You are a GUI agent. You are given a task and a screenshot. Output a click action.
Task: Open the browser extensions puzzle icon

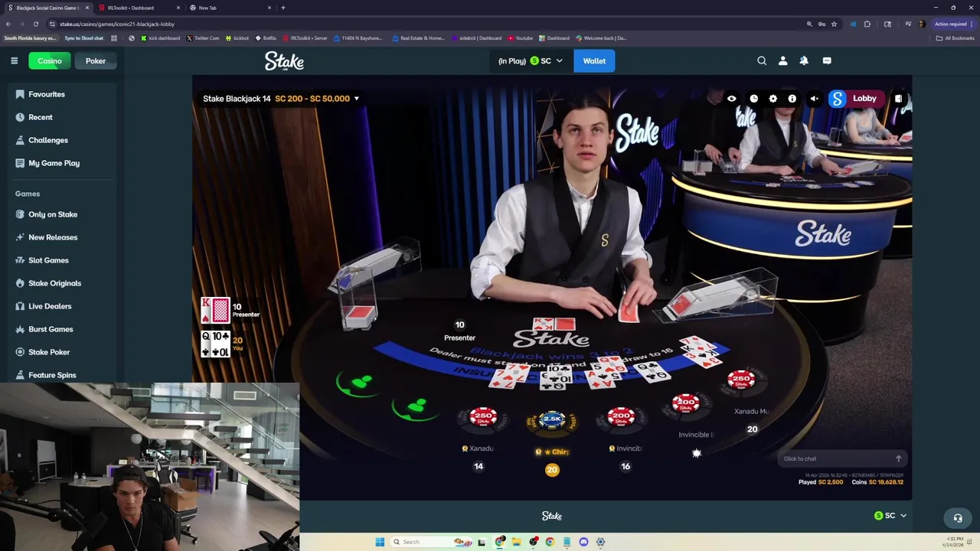click(867, 24)
